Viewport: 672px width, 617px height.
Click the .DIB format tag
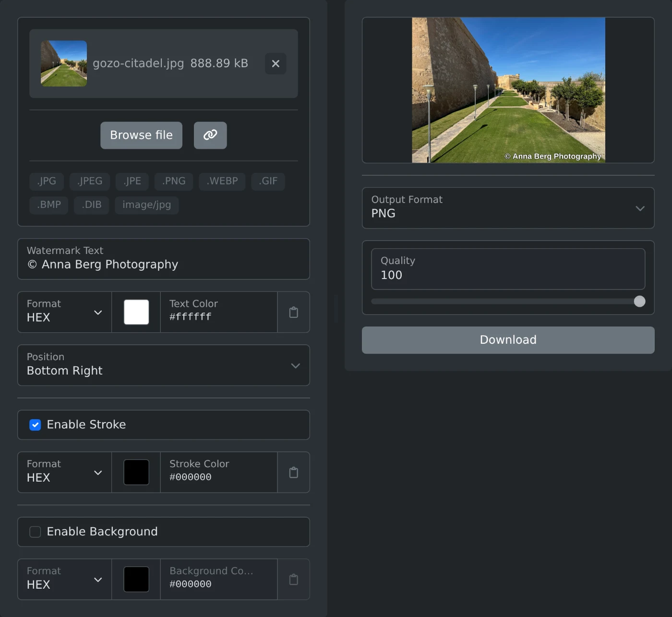[92, 205]
